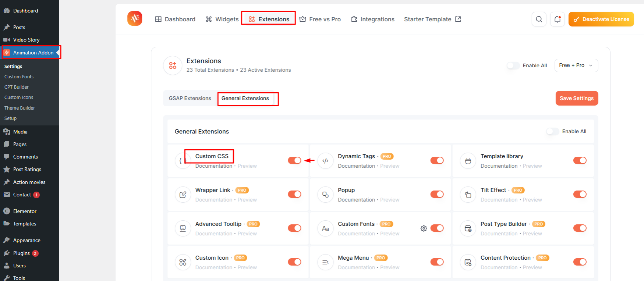
Task: Toggle the Mega Menu switch
Action: 437,262
